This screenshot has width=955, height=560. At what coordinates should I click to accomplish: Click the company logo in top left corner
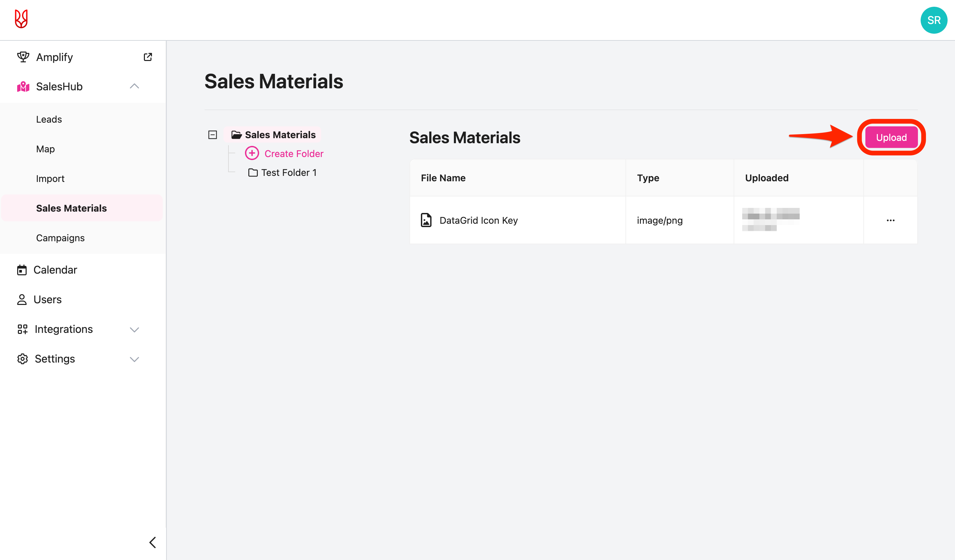21,19
